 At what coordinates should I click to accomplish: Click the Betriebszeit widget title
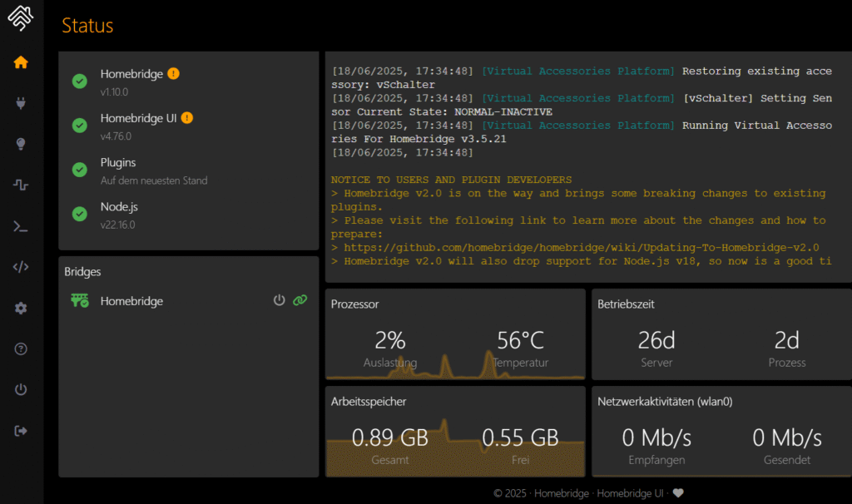[x=626, y=304]
